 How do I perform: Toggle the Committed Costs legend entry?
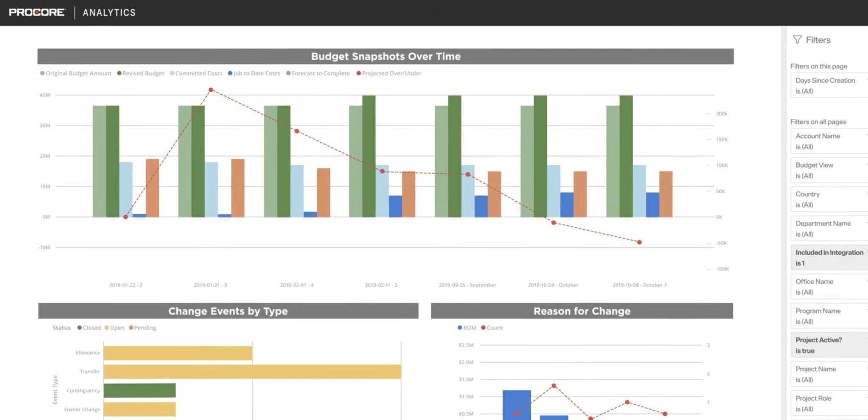(x=196, y=73)
